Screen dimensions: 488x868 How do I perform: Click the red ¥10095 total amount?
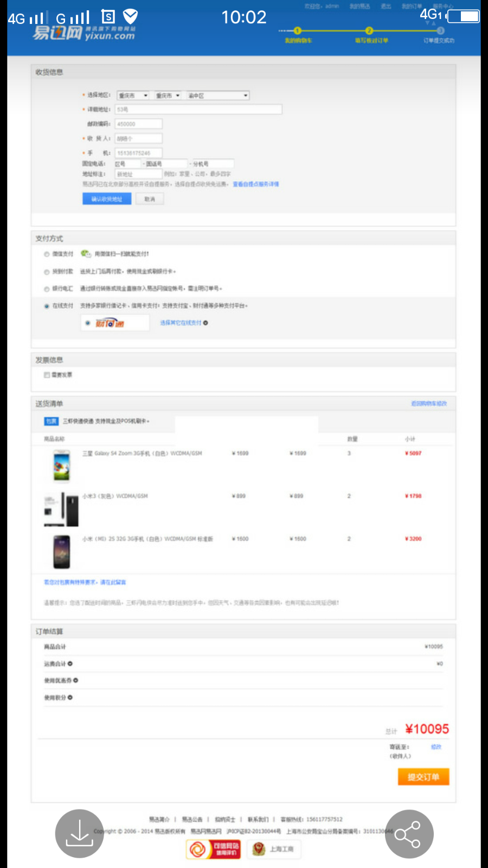pos(427,729)
